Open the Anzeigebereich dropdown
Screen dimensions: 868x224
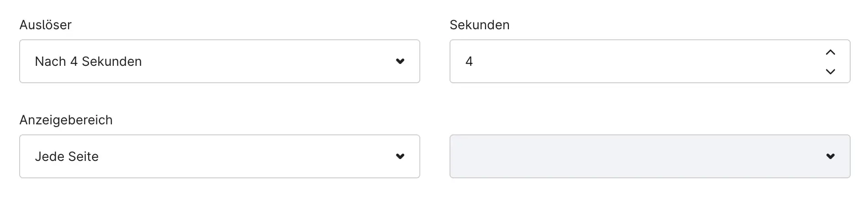pyautogui.click(x=219, y=156)
